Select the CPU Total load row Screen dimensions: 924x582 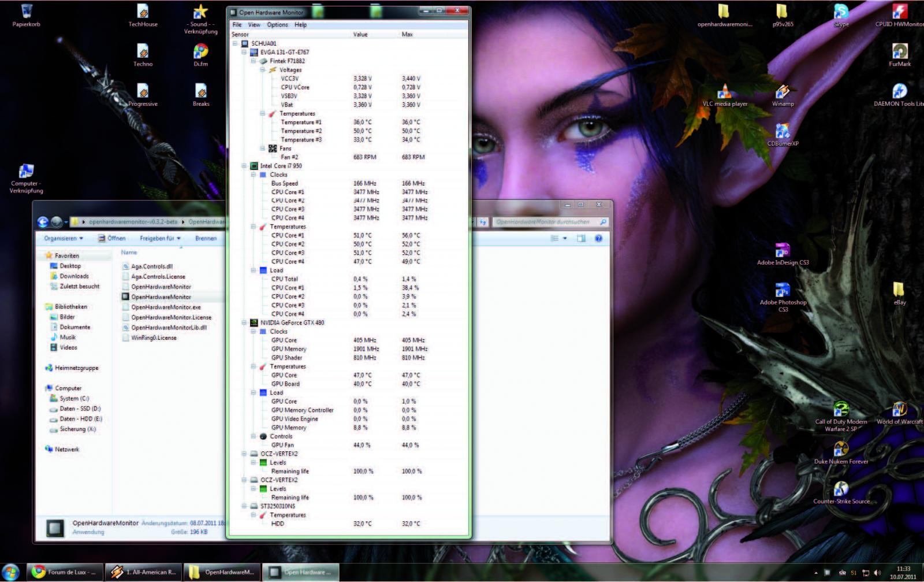point(349,279)
